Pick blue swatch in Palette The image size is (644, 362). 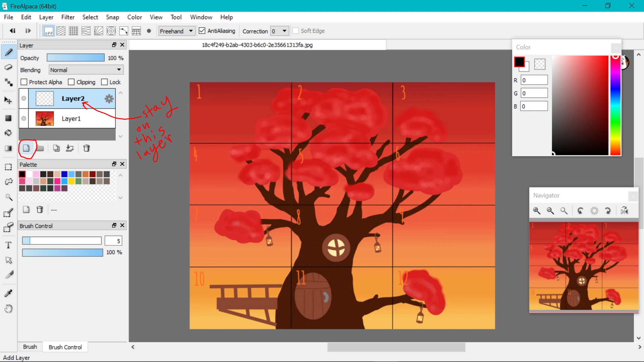pyautogui.click(x=64, y=174)
